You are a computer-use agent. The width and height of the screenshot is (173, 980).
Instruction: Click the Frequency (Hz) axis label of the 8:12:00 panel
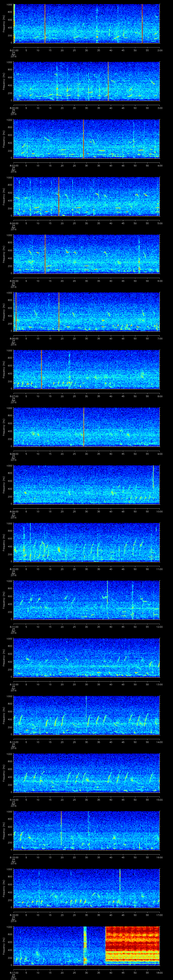pyautogui.click(x=4, y=658)
